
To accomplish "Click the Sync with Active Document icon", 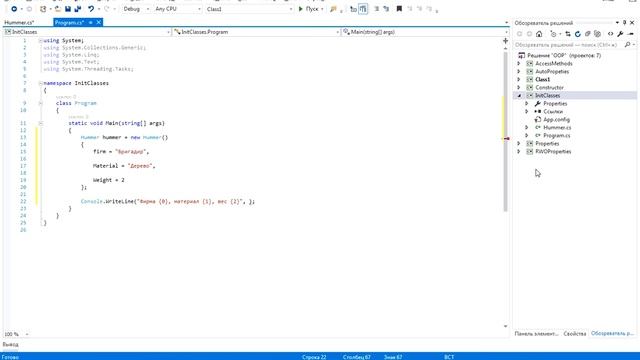I will click(568, 34).
